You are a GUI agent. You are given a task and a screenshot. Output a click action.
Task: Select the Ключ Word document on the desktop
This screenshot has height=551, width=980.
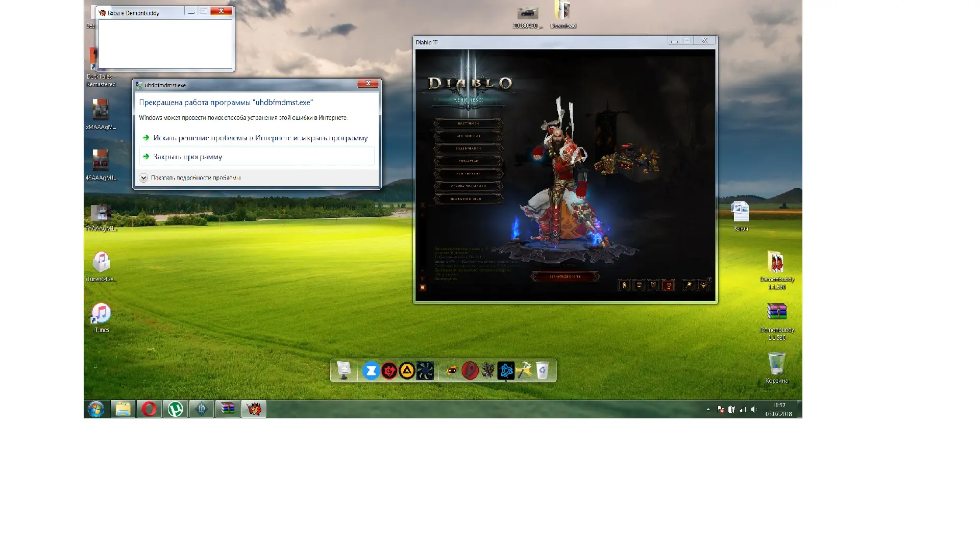click(741, 216)
